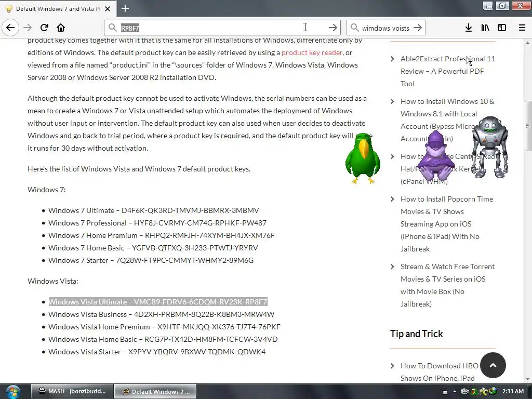Screen dimensions: 532x399
Task: Click the scrollbar down arrow
Action: pyautogui.click(x=527, y=379)
